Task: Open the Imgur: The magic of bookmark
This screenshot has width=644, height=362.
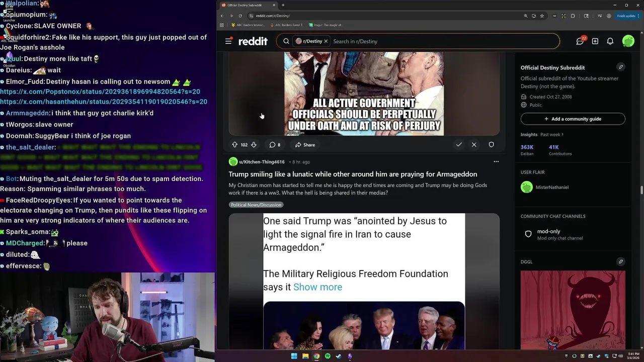Action: pos(326,25)
